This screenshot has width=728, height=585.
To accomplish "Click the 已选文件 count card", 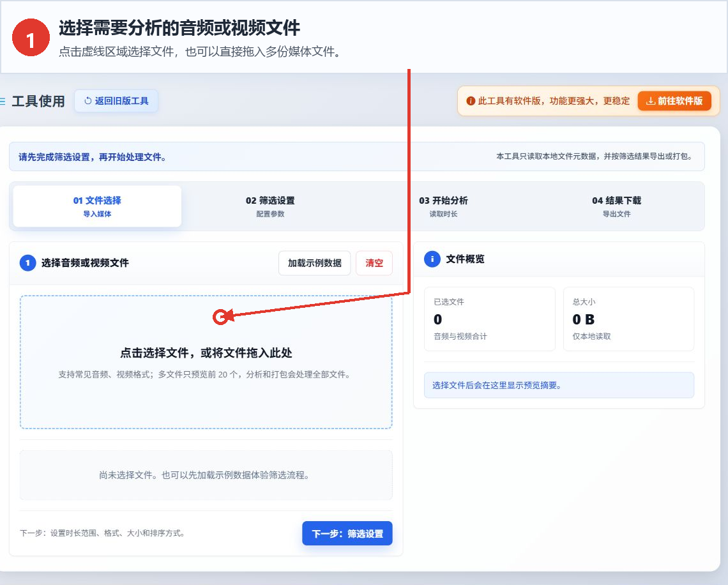I will (490, 319).
